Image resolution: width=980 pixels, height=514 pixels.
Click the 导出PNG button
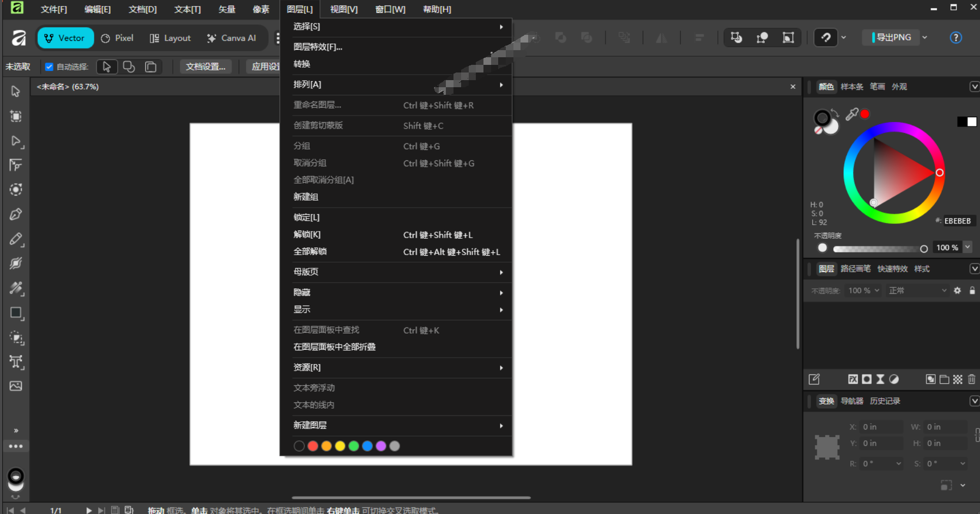click(x=891, y=38)
